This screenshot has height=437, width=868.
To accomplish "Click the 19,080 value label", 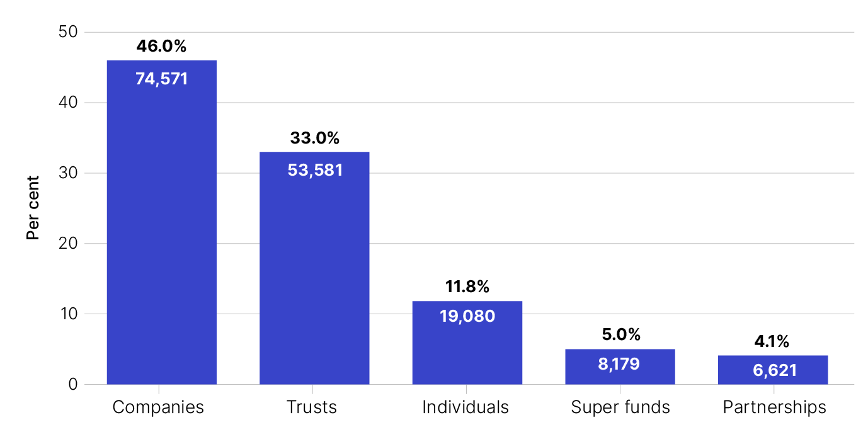I will tap(467, 316).
